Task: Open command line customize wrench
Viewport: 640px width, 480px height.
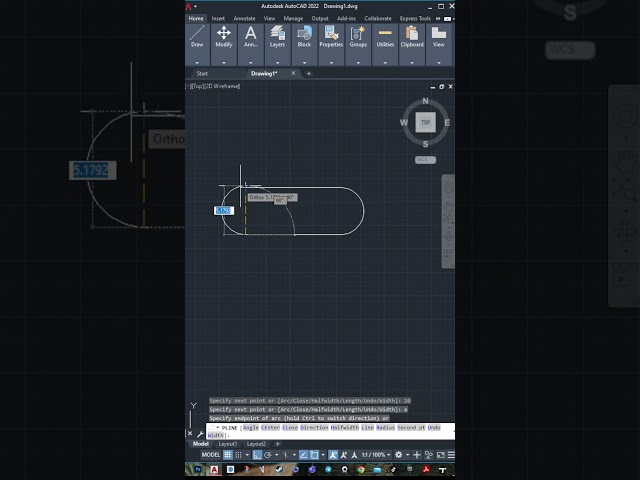Action: [200, 434]
